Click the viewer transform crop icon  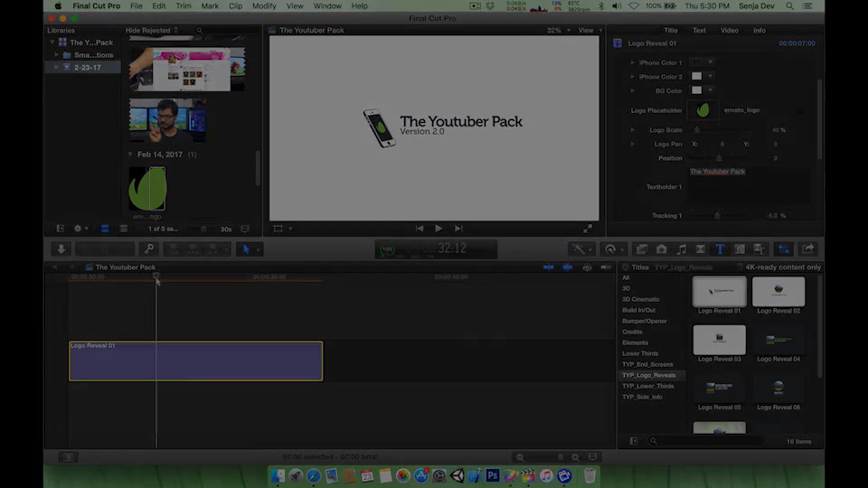(278, 229)
